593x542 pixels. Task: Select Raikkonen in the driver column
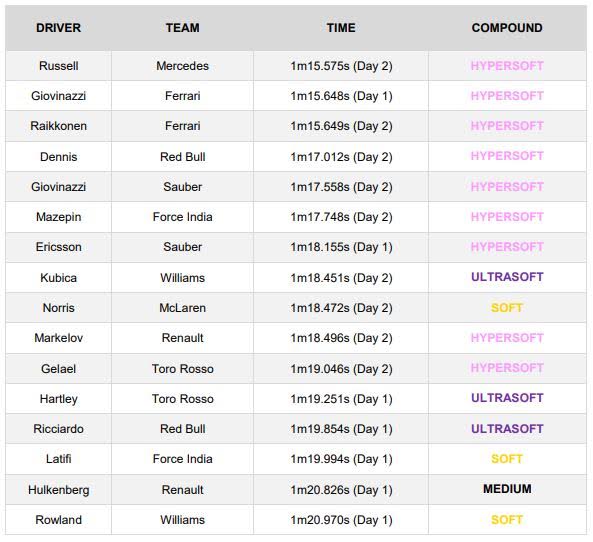pyautogui.click(x=58, y=126)
